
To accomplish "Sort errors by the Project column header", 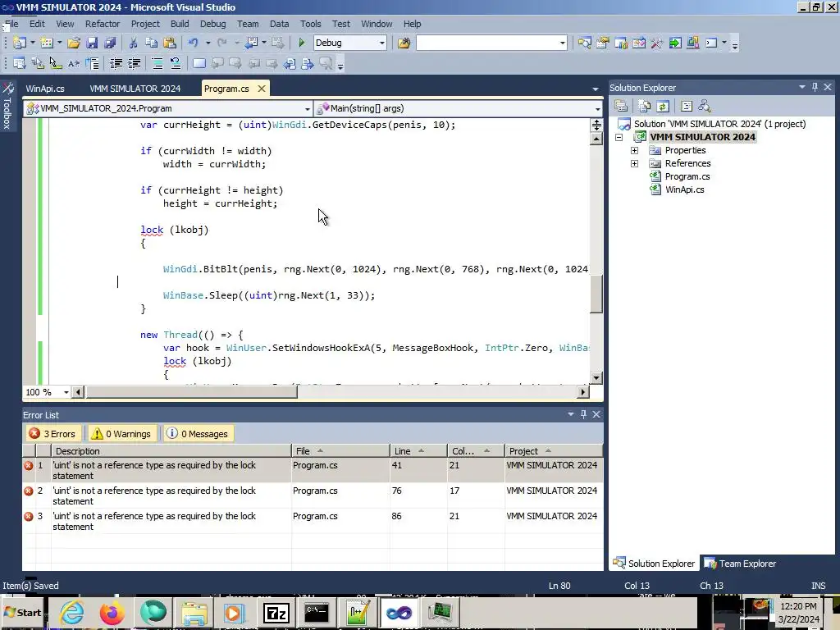I will tap(553, 451).
